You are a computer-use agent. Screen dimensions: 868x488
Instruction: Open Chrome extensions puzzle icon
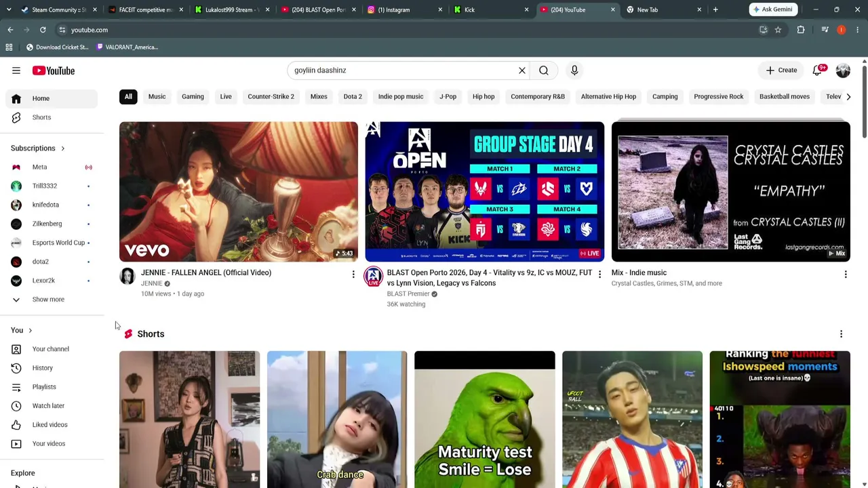pyautogui.click(x=801, y=30)
